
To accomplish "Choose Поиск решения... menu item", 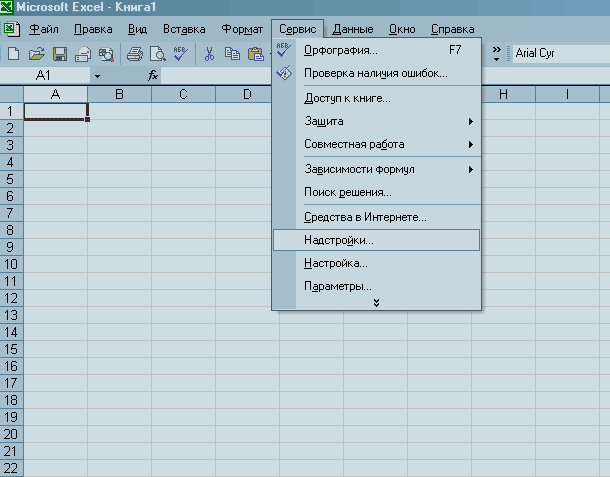I will click(377, 192).
